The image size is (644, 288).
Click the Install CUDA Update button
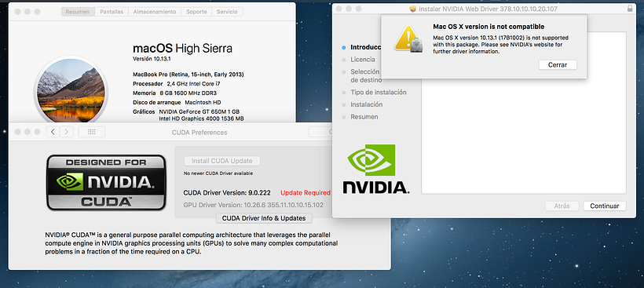coord(221,161)
